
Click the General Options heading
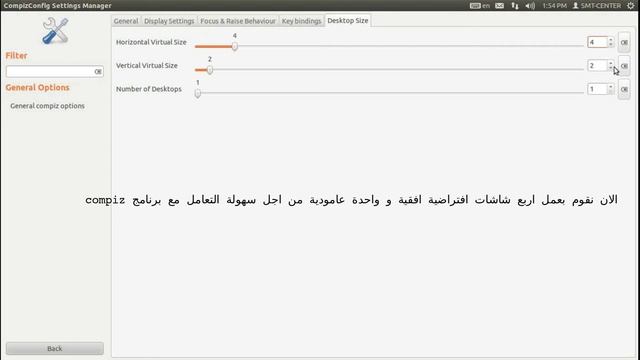[x=37, y=87]
